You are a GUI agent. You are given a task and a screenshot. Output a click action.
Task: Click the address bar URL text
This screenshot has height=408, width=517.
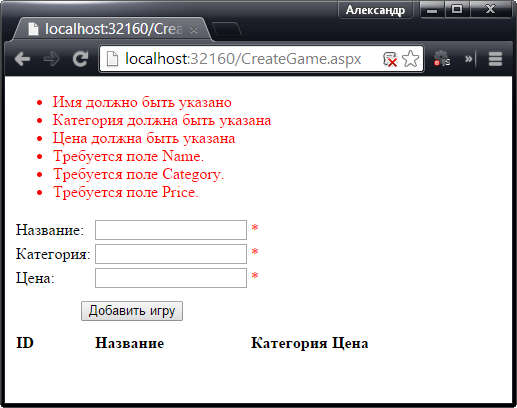click(243, 59)
